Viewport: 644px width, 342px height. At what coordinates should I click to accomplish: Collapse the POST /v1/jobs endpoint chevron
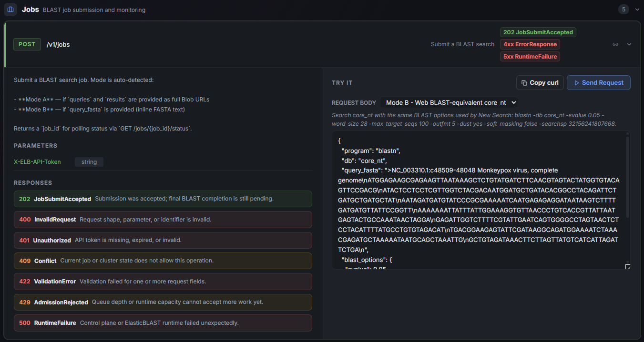coord(629,44)
